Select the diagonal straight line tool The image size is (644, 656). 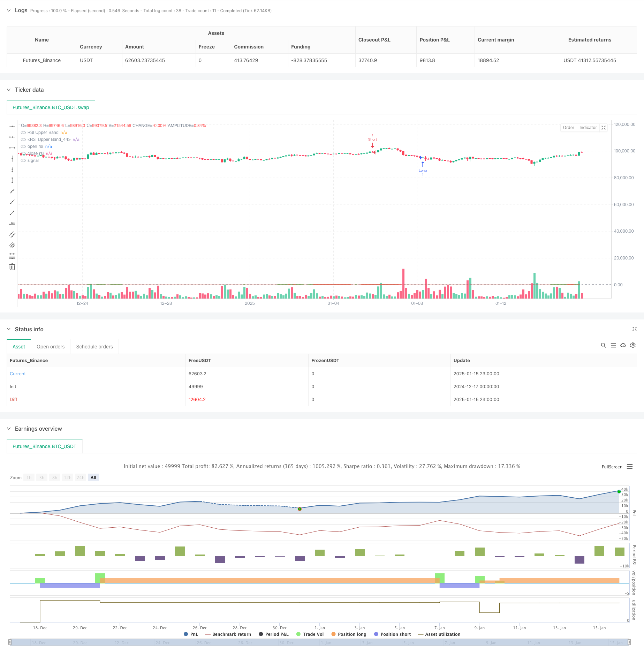(12, 191)
